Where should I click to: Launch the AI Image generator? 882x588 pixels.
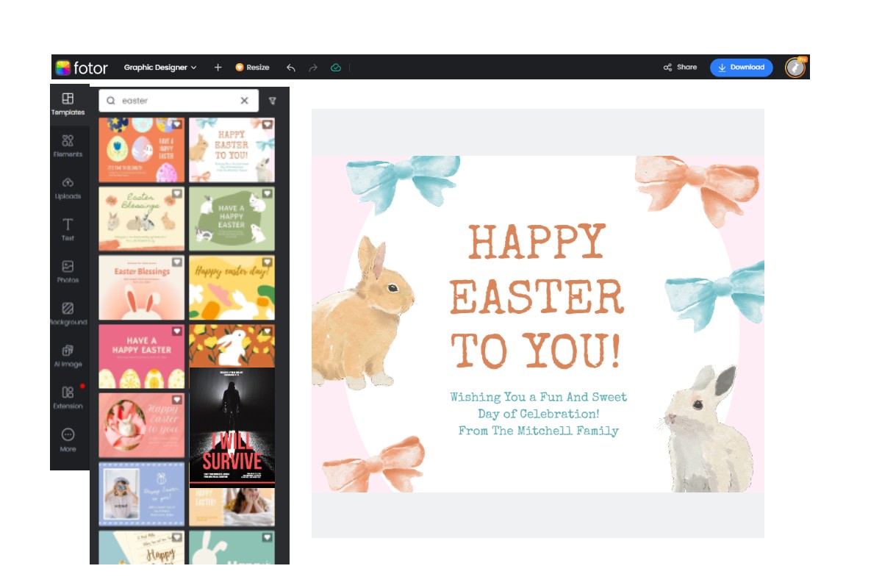point(68,355)
